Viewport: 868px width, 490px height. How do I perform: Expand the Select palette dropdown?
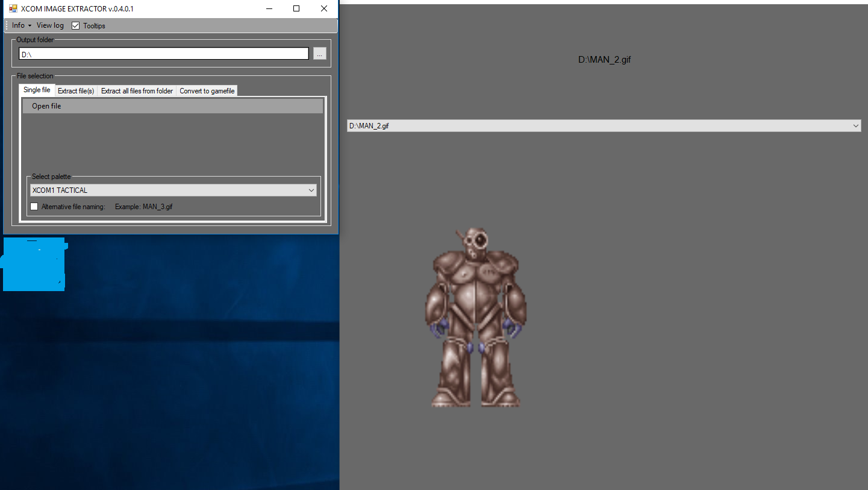click(x=173, y=190)
